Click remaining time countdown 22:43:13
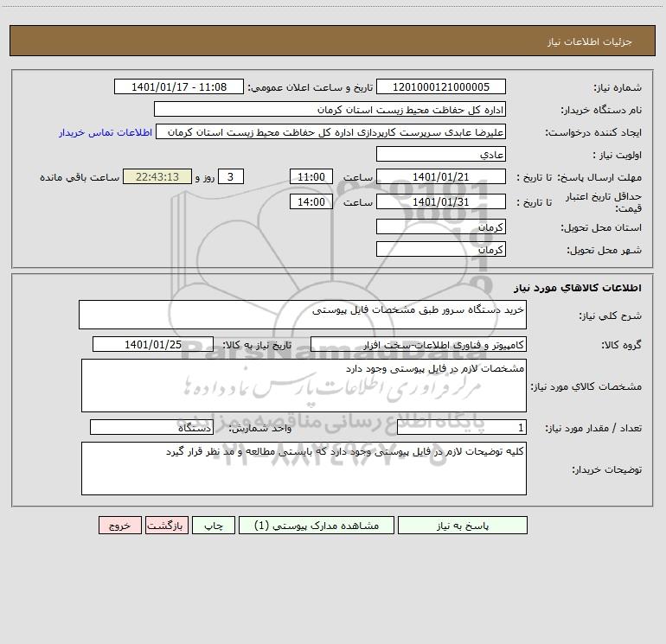Screen dimensions: 666x644 coord(157,176)
